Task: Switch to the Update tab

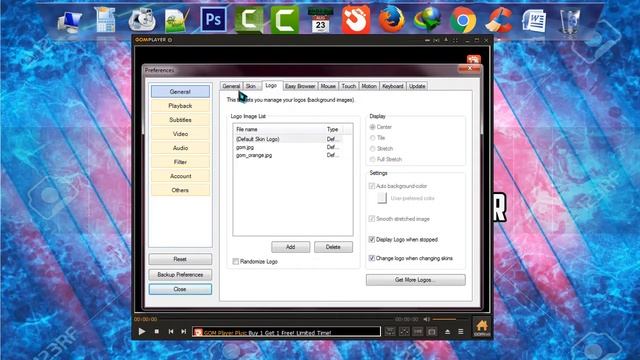Action: pyautogui.click(x=417, y=86)
